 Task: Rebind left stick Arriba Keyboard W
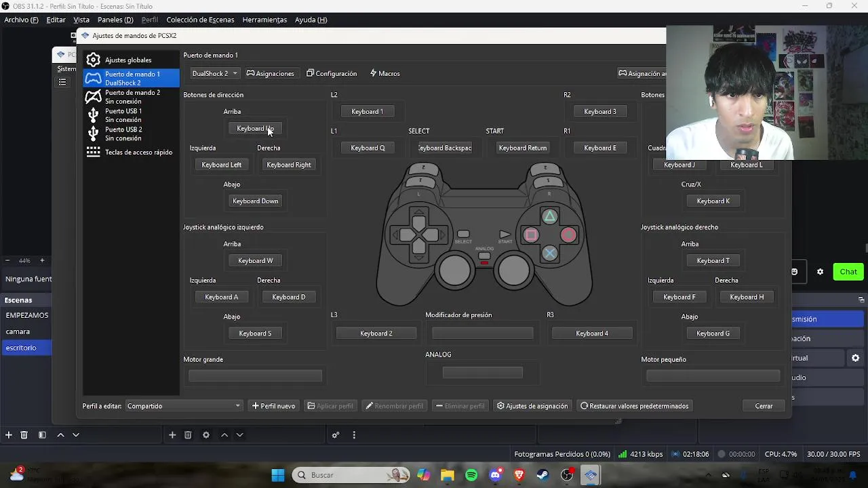point(255,260)
